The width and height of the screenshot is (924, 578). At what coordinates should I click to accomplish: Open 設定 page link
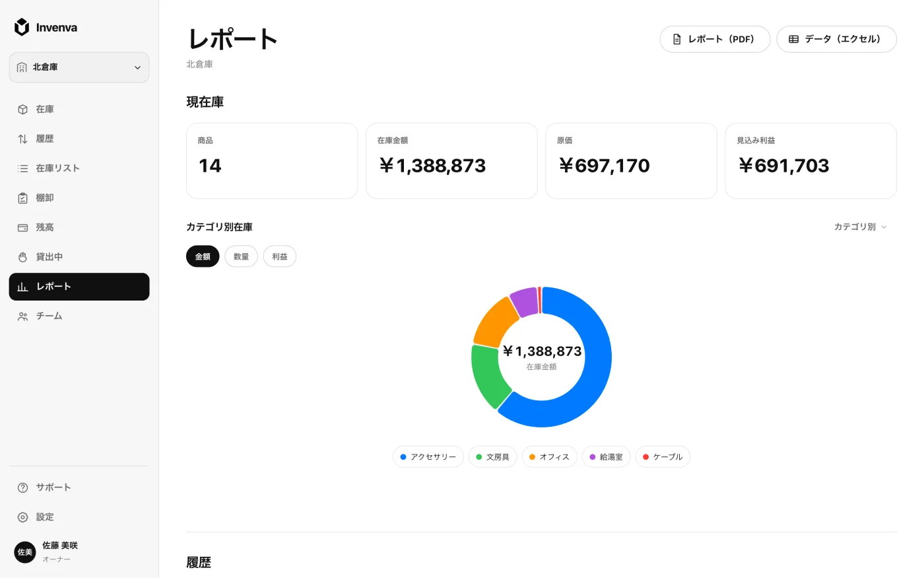79,517
